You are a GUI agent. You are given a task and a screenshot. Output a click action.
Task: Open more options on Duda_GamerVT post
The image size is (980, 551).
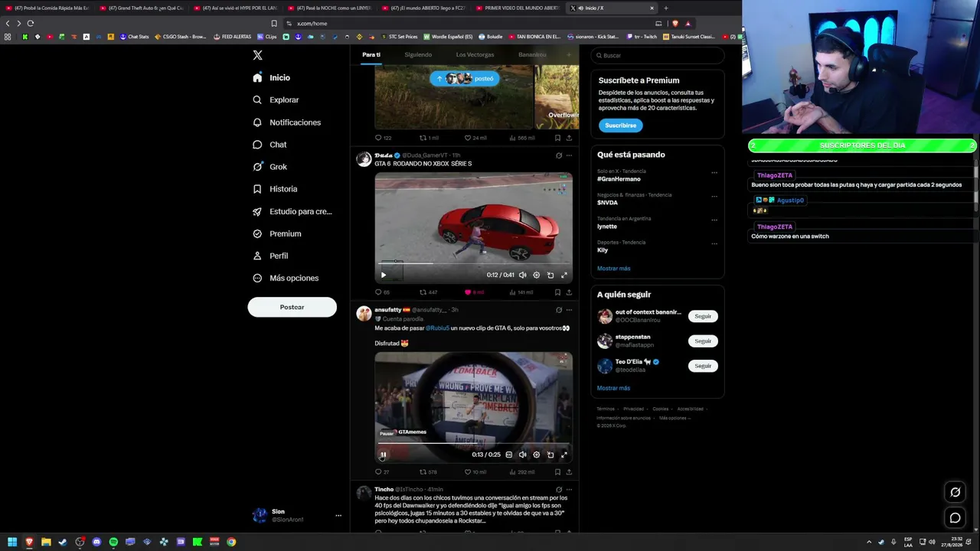pyautogui.click(x=569, y=155)
